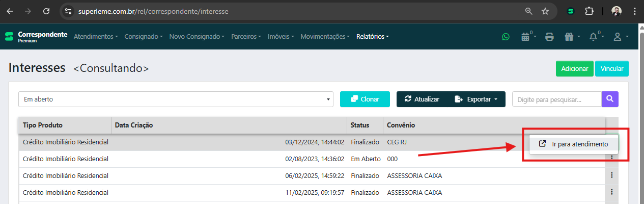Open the browser extensions puzzle icon
This screenshot has height=204, width=644.
coord(590,11)
